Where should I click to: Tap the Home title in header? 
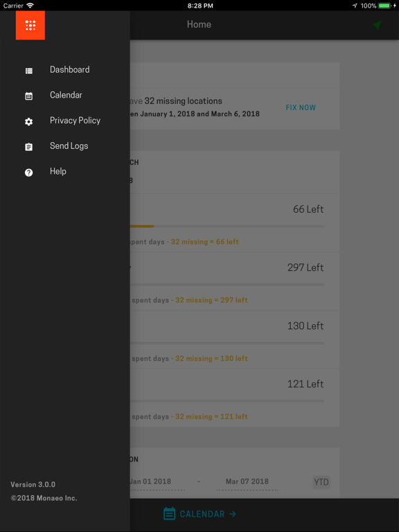tap(199, 24)
